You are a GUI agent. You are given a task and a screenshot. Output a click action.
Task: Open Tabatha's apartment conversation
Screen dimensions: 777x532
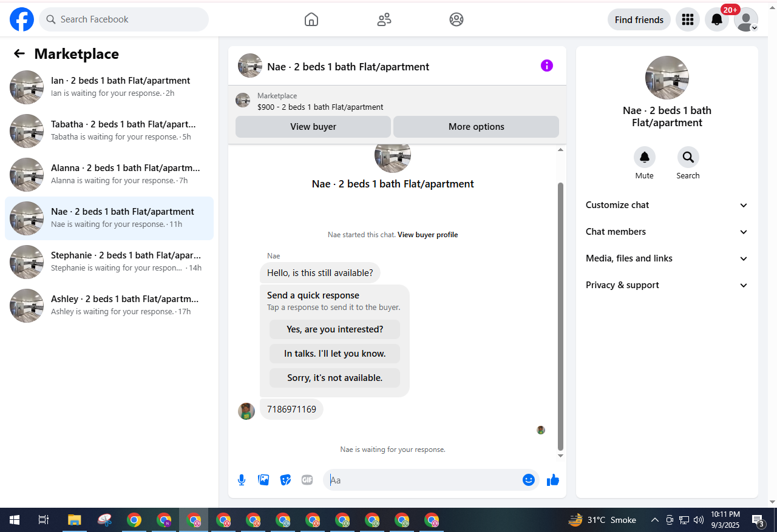pyautogui.click(x=109, y=131)
